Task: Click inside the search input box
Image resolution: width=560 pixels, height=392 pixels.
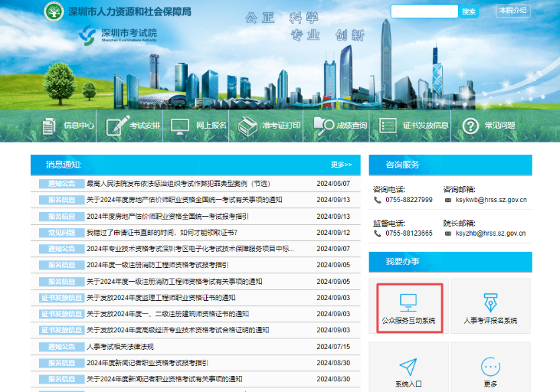Action: coord(423,11)
